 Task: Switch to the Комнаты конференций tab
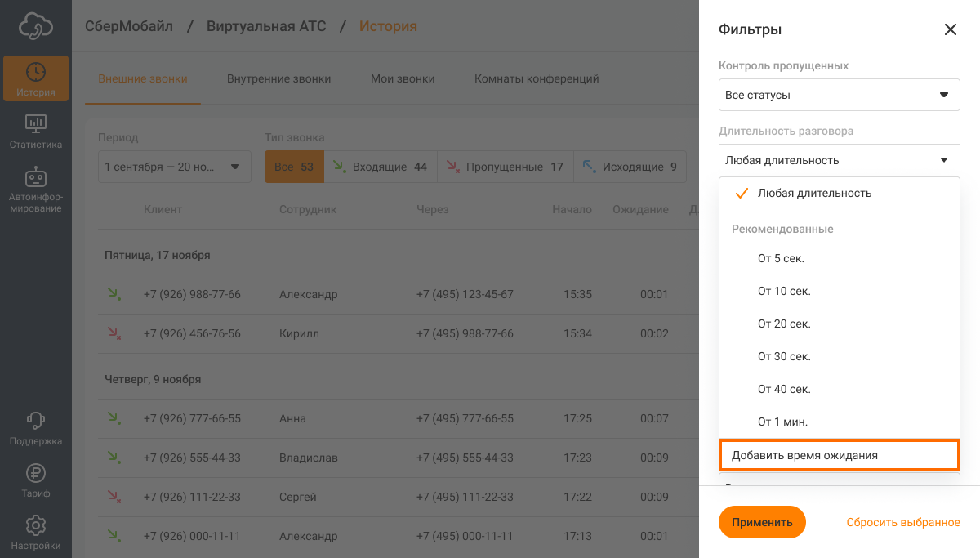(x=537, y=79)
